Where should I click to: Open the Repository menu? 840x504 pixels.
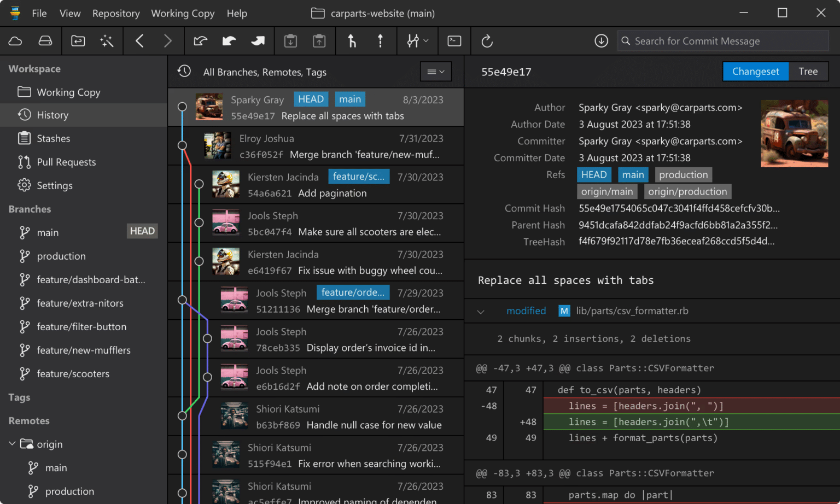point(115,13)
